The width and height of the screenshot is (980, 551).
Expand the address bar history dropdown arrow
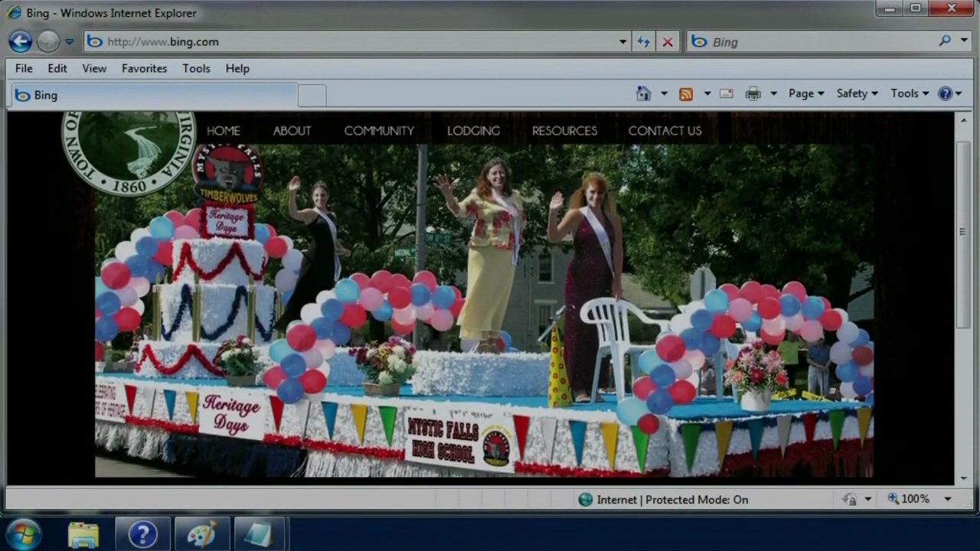(622, 42)
